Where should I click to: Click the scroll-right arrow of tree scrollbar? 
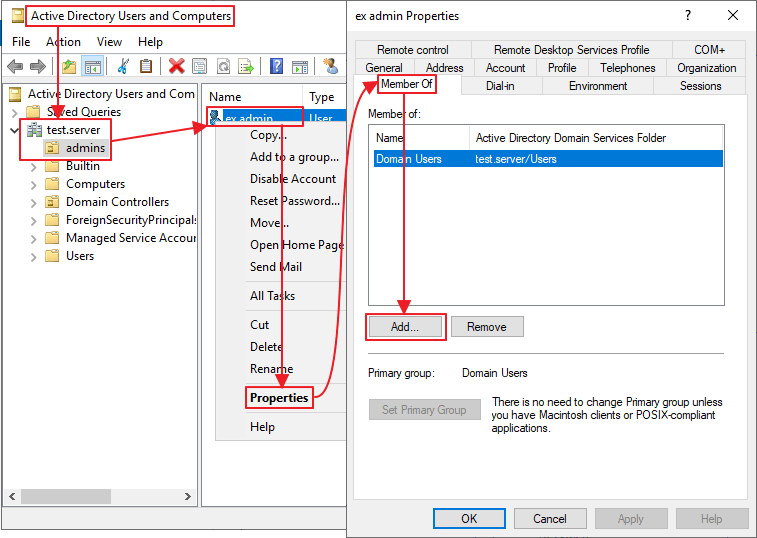188,496
